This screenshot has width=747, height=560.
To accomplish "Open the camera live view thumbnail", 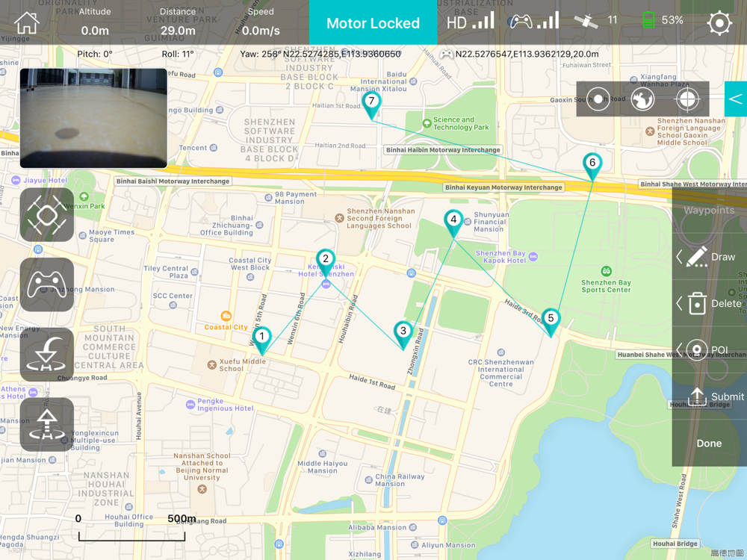I will pyautogui.click(x=93, y=118).
